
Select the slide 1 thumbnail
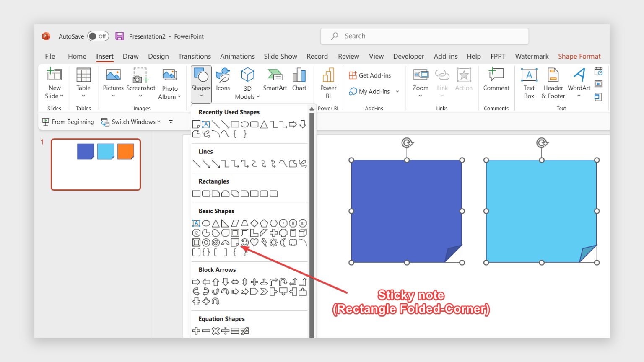96,164
